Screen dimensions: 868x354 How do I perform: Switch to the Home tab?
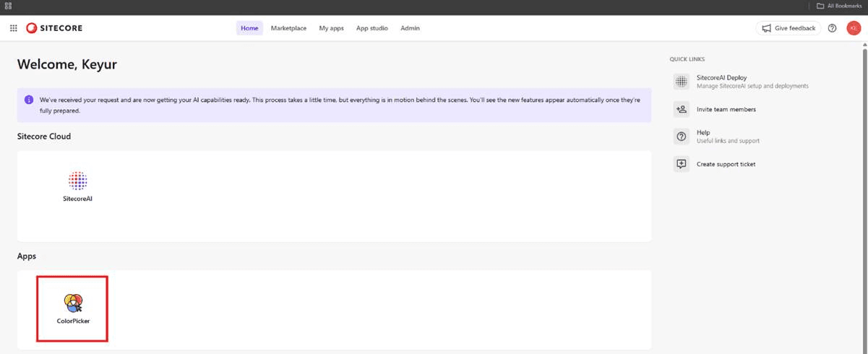(249, 28)
